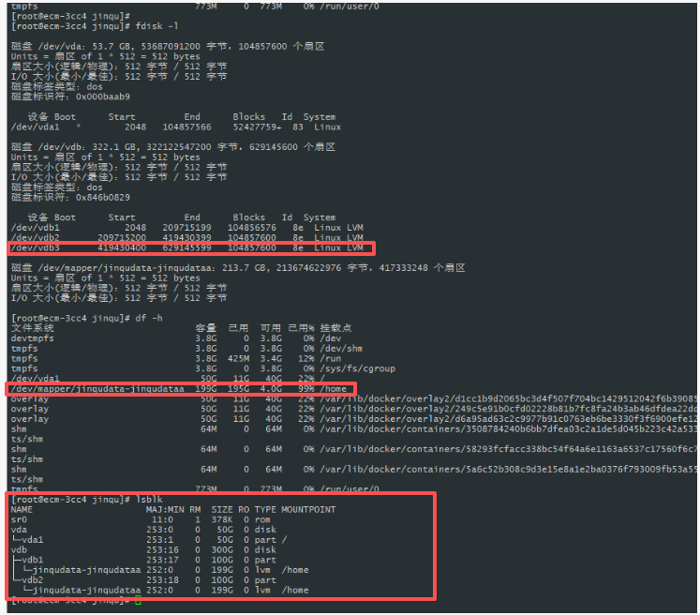
Task: Click the 'sr0' rom device row
Action: (x=141, y=520)
